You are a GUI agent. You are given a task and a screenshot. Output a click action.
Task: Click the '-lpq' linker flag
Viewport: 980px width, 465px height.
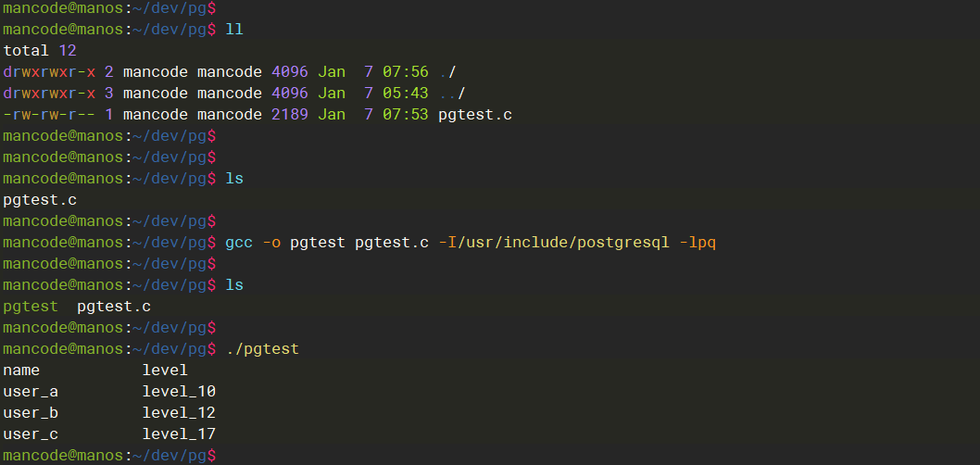tap(697, 243)
